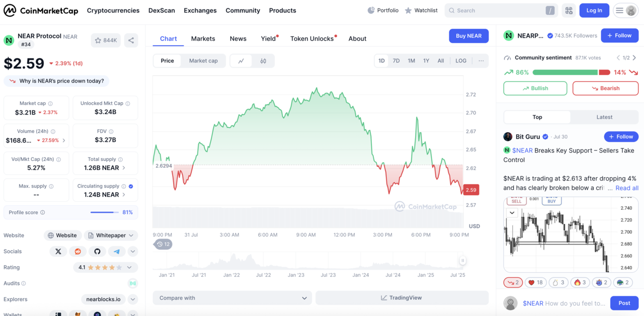
Task: Click the Buy NEAR button
Action: tap(468, 36)
